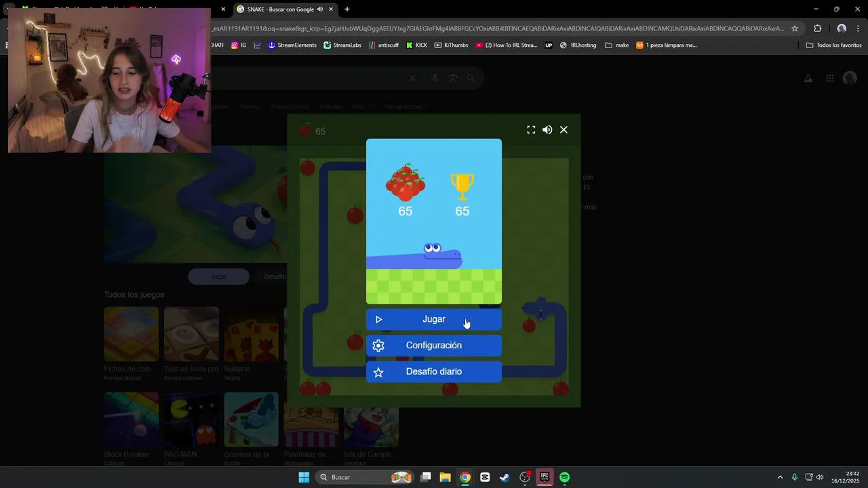Open the Configuración settings button
Image resolution: width=868 pixels, height=488 pixels.
coord(434,346)
